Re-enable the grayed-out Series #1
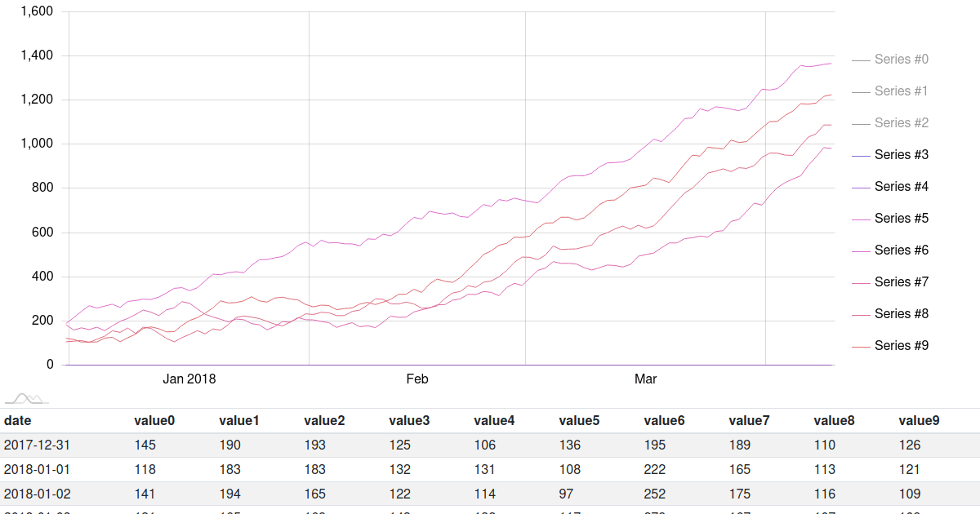This screenshot has width=980, height=514. coord(898,91)
